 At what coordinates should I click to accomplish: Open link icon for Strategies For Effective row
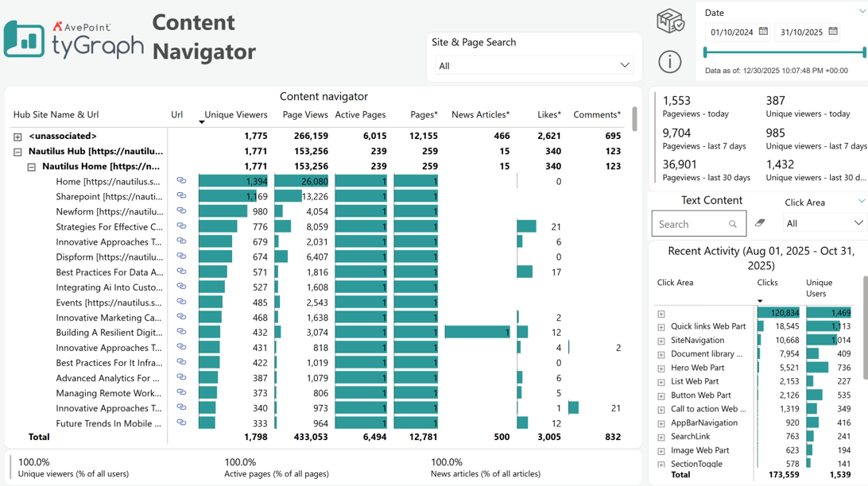(x=181, y=226)
